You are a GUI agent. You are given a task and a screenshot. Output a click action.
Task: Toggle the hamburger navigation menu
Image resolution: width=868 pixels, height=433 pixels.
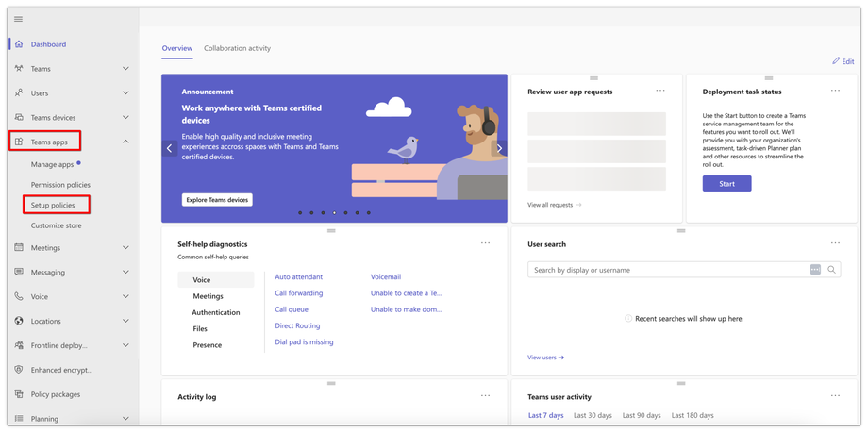point(18,19)
